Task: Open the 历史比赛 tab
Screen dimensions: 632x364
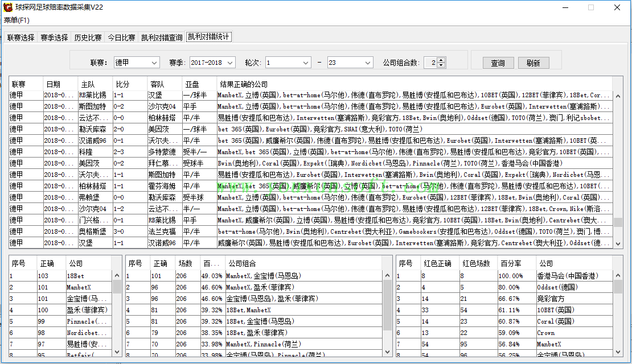Action: tap(88, 38)
